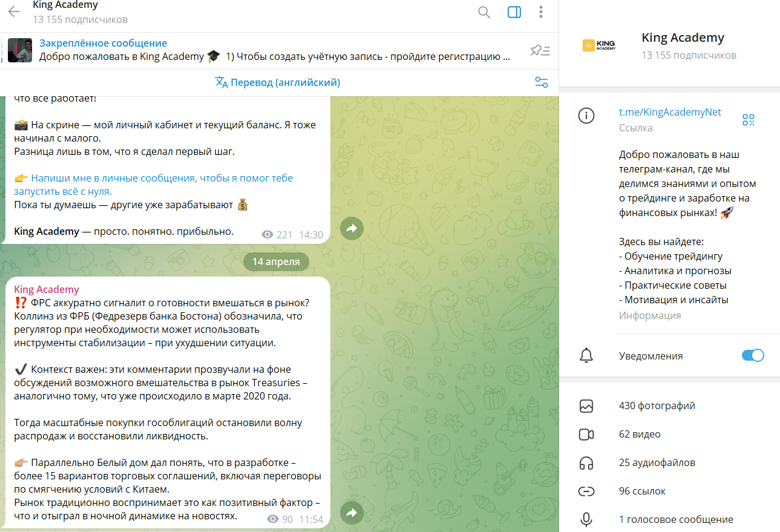Click the Аналитика и прогнозы line
The image size is (780, 532).
(675, 271)
